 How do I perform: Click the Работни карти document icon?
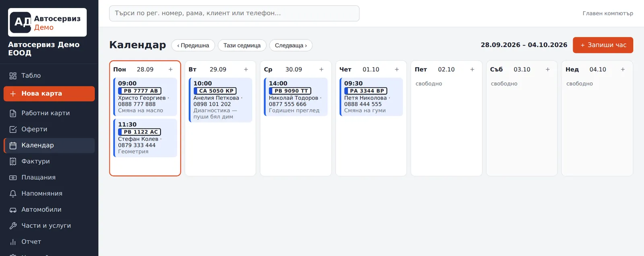pyautogui.click(x=13, y=113)
